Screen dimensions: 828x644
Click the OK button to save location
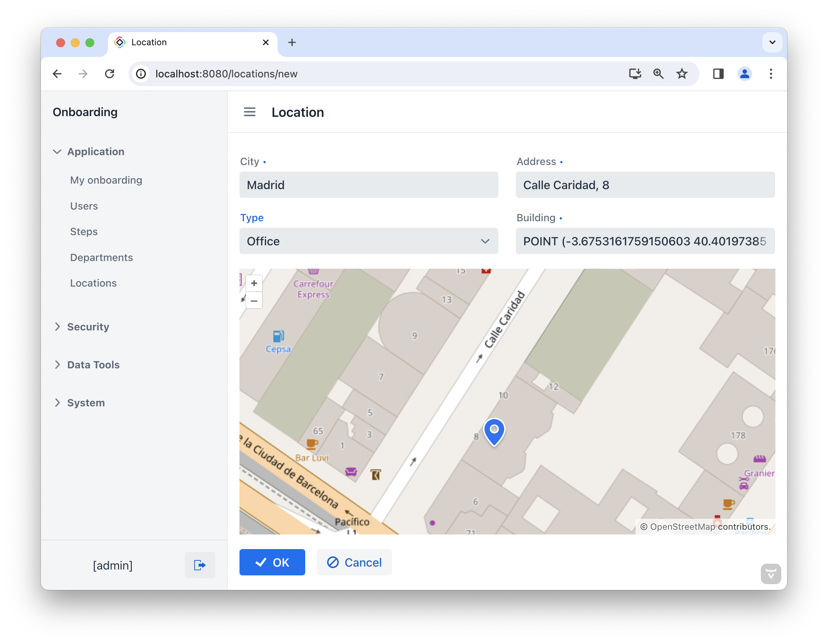[x=272, y=563]
